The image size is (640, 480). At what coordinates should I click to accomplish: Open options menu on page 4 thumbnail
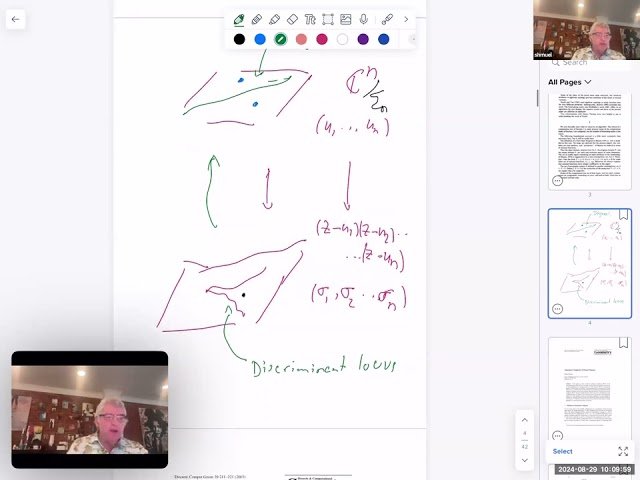click(x=557, y=309)
